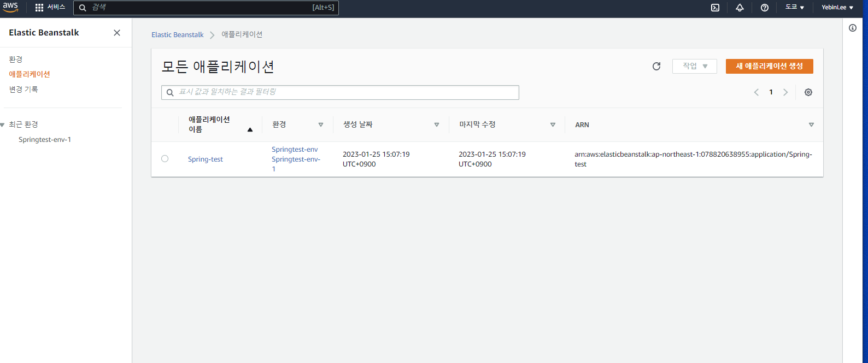868x363 pixels.
Task: Go to previous page arrow
Action: point(756,92)
